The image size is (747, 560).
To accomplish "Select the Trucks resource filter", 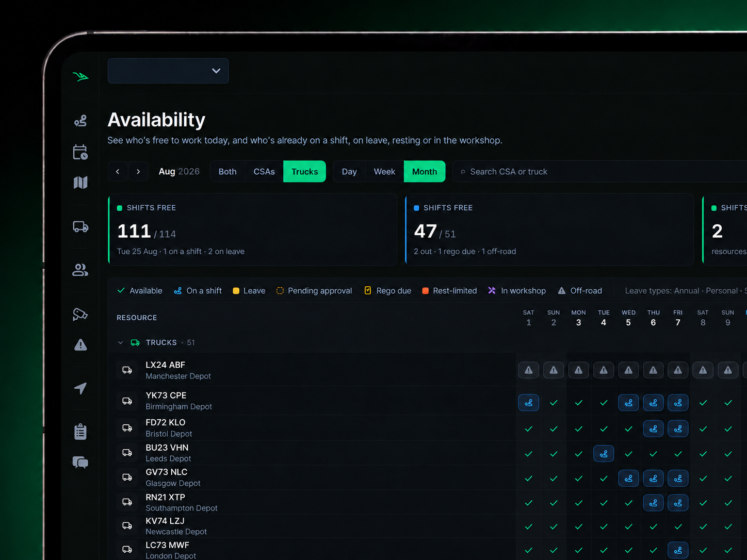I will point(304,172).
